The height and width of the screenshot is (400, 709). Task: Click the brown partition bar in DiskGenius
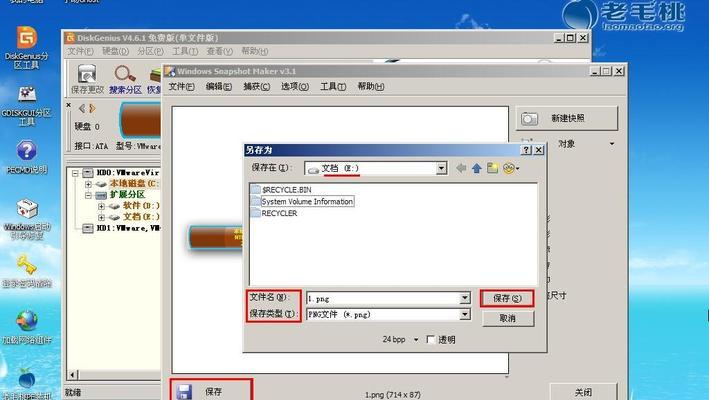pyautogui.click(x=141, y=120)
